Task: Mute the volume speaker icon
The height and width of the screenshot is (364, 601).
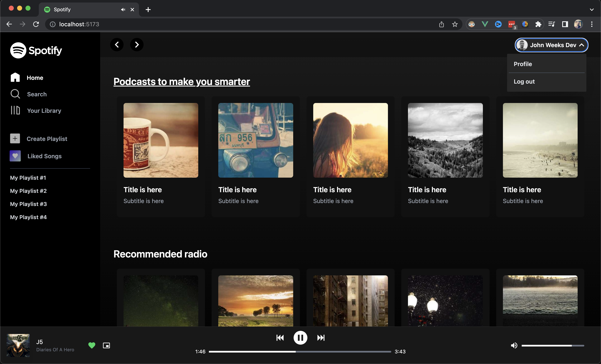Action: [514, 345]
